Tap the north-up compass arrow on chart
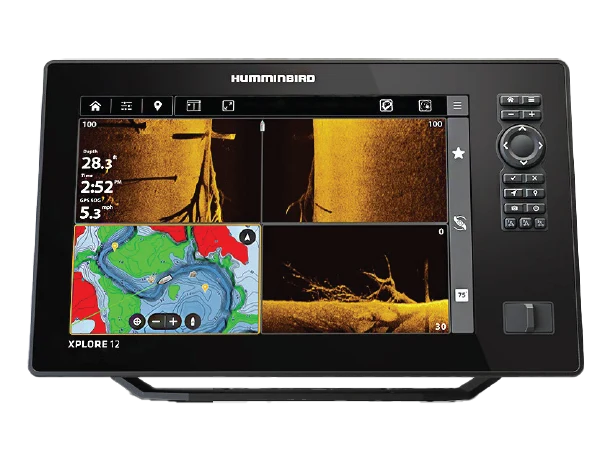The width and height of the screenshot is (597, 471). 247,237
